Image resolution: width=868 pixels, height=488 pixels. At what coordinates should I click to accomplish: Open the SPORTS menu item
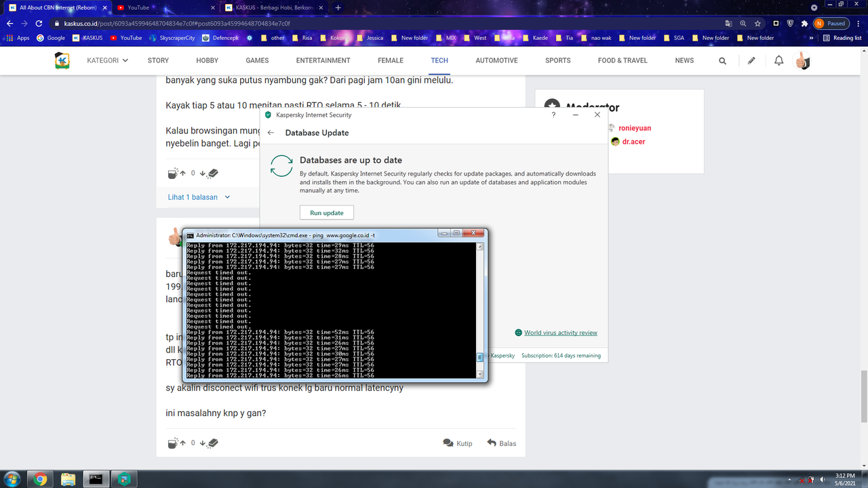click(558, 60)
